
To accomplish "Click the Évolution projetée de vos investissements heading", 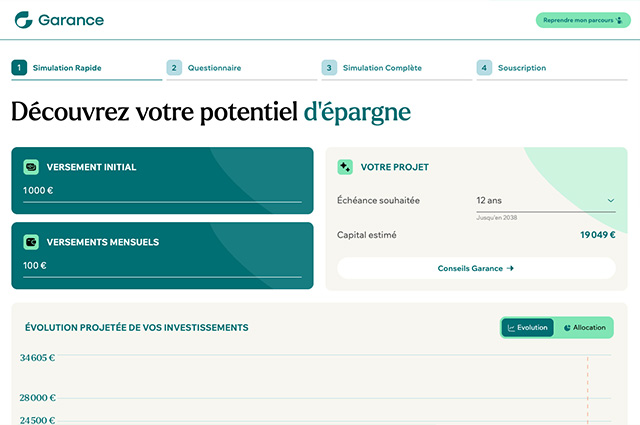I will 137,327.
